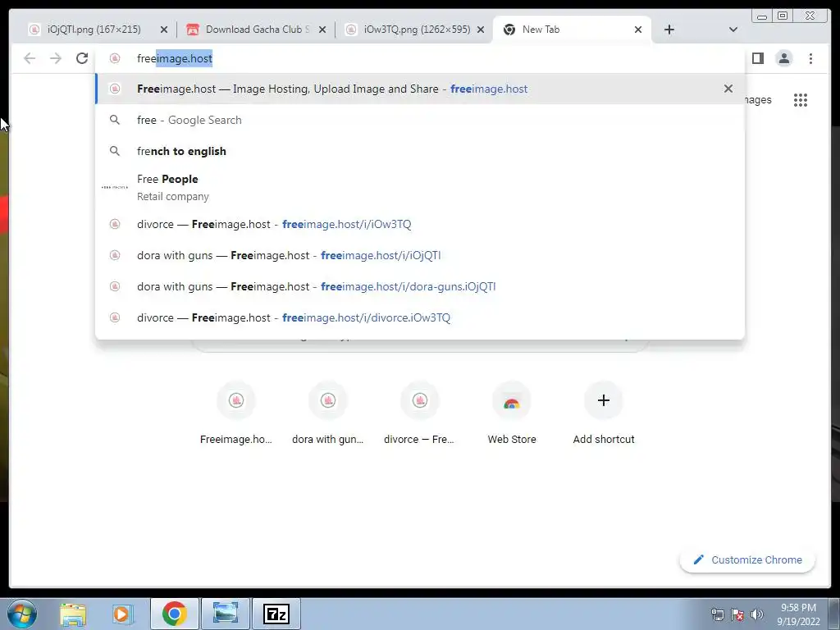Click the forward navigation arrow
Viewport: 840px width, 630px height.
coord(56,58)
